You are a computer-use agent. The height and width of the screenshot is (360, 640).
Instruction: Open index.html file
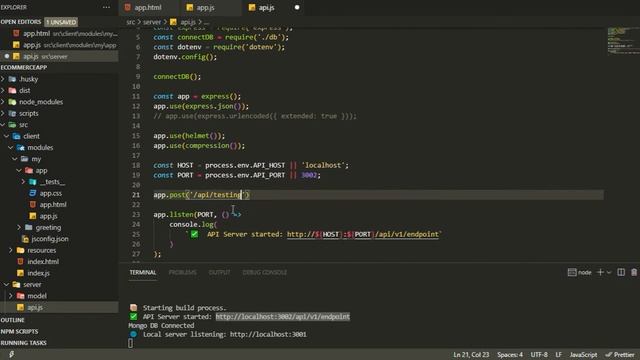coord(43,262)
